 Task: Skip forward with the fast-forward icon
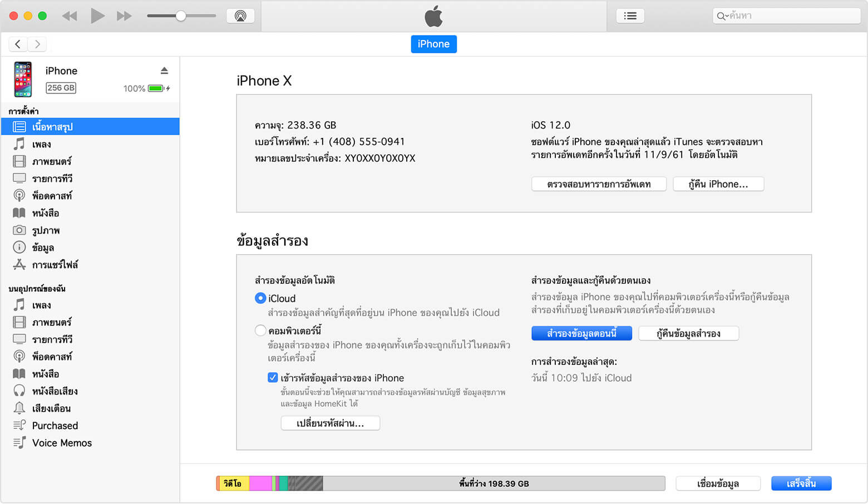(x=124, y=16)
